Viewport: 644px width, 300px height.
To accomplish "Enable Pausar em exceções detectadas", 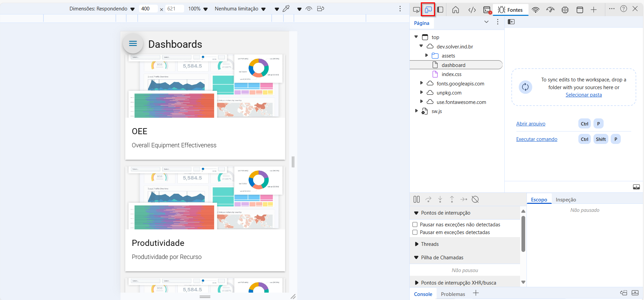I will (415, 232).
